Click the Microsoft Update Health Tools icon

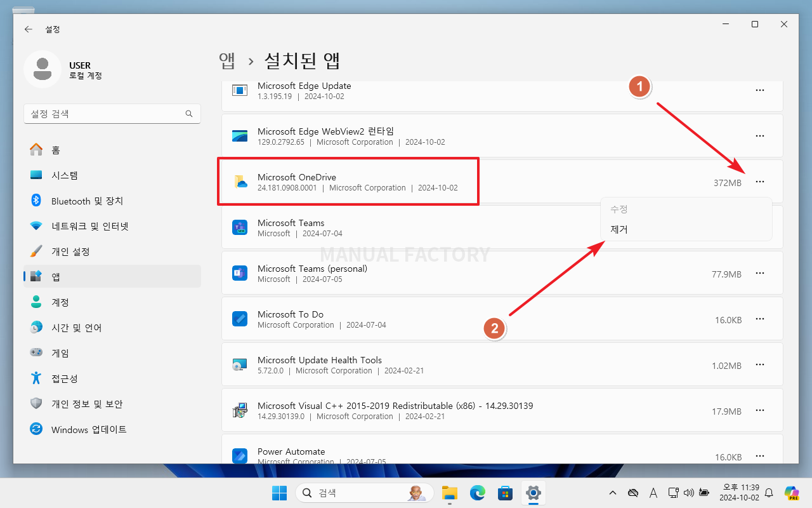point(240,365)
